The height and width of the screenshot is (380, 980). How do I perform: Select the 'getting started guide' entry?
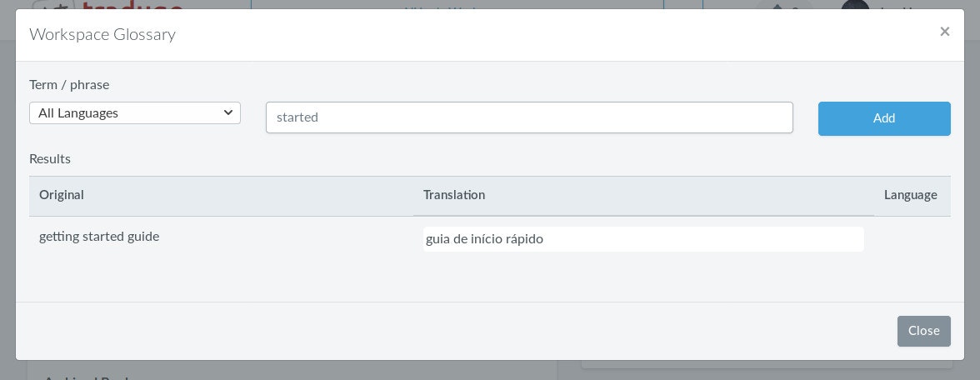click(99, 237)
